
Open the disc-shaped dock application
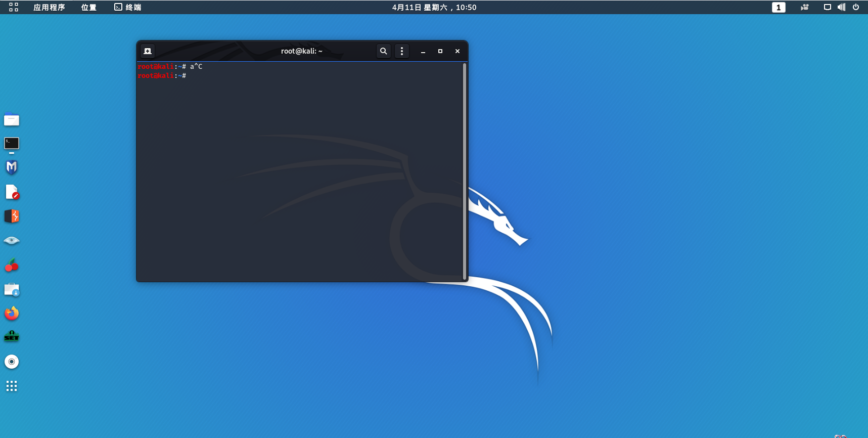(x=12, y=362)
